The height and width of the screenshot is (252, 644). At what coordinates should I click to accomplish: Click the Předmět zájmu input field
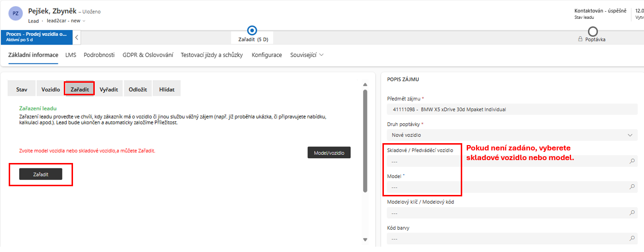pyautogui.click(x=512, y=109)
